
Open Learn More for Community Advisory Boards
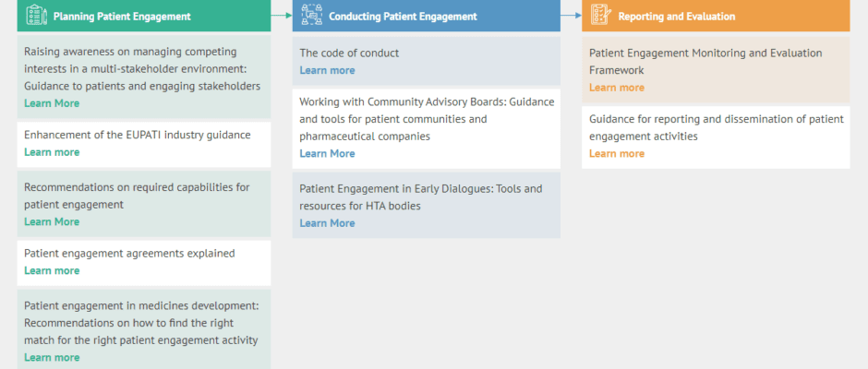point(327,153)
